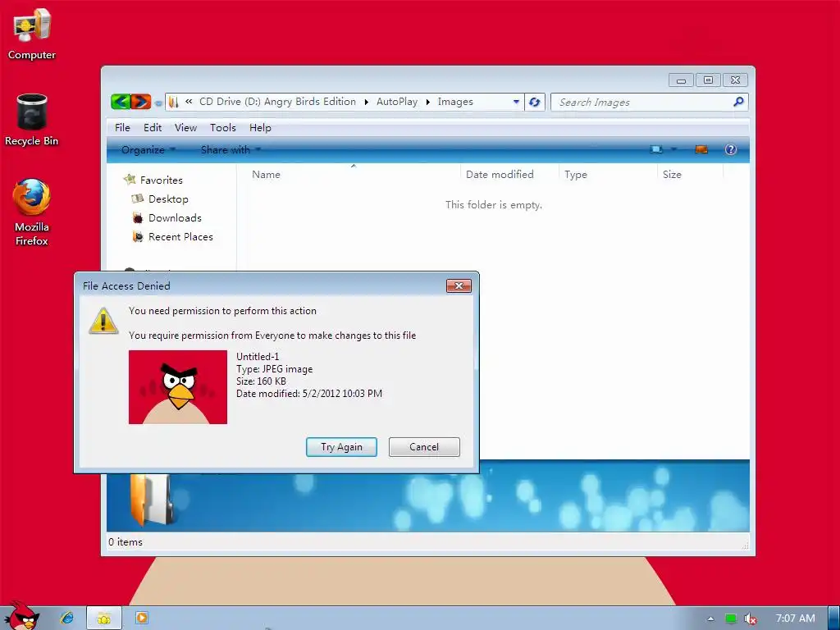The height and width of the screenshot is (630, 840).
Task: Open the Edit menu
Action: [152, 127]
